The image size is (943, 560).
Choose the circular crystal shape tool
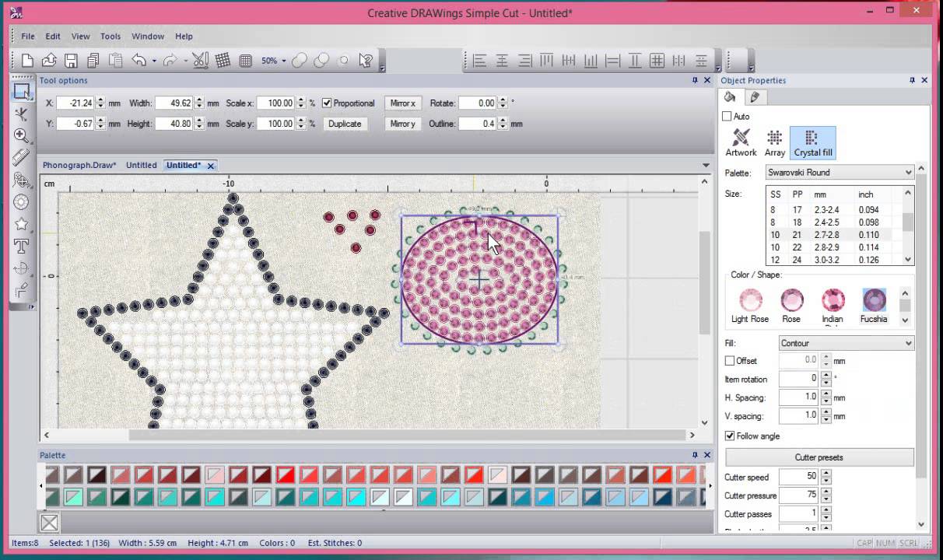(21, 202)
